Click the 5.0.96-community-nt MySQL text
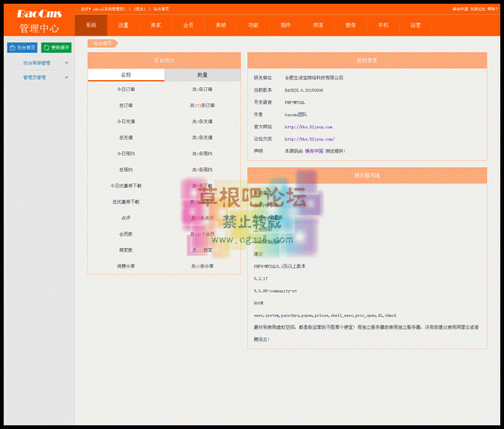The height and width of the screenshot is (429, 504). tap(276, 291)
